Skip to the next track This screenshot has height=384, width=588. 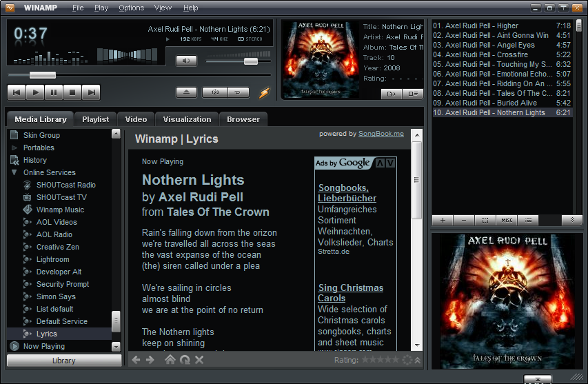coord(91,92)
